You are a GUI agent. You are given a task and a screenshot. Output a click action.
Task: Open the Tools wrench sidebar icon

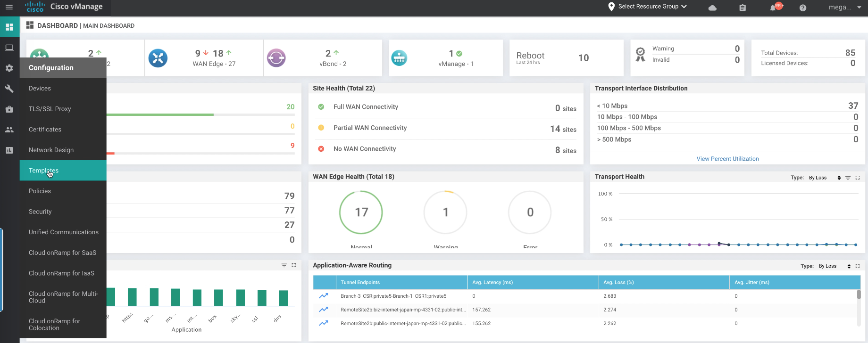9,89
